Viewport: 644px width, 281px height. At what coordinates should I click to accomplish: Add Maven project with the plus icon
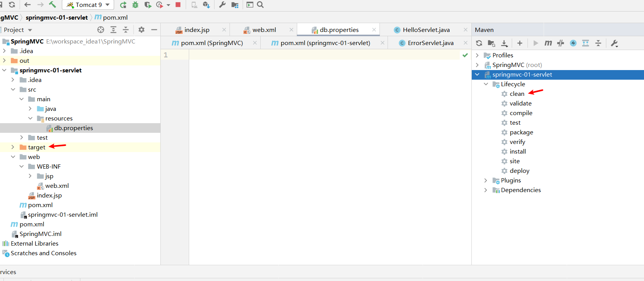coord(520,43)
